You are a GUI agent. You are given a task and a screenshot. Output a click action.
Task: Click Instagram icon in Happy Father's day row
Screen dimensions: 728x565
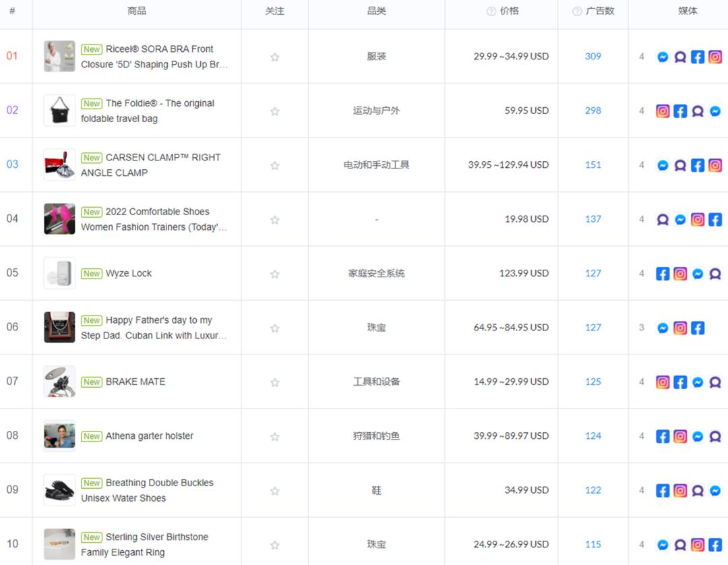680,328
